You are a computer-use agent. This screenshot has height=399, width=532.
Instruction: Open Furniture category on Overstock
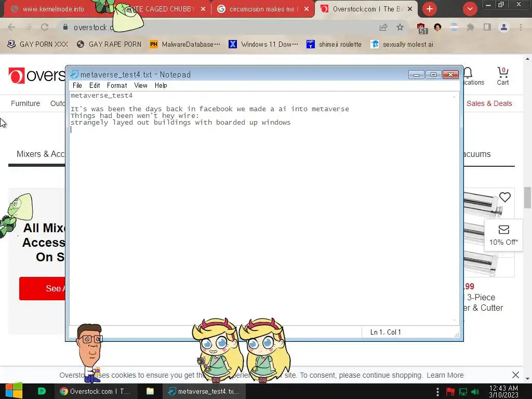(25, 103)
